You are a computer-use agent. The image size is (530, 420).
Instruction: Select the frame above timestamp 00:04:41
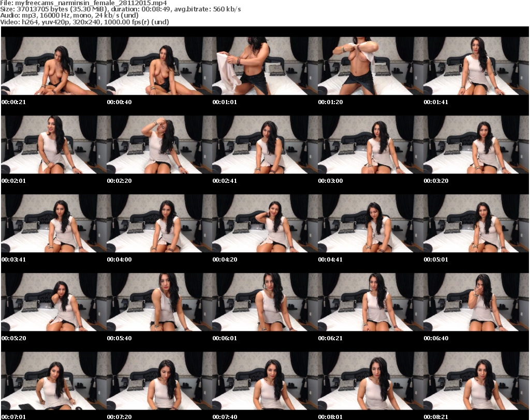click(x=371, y=224)
